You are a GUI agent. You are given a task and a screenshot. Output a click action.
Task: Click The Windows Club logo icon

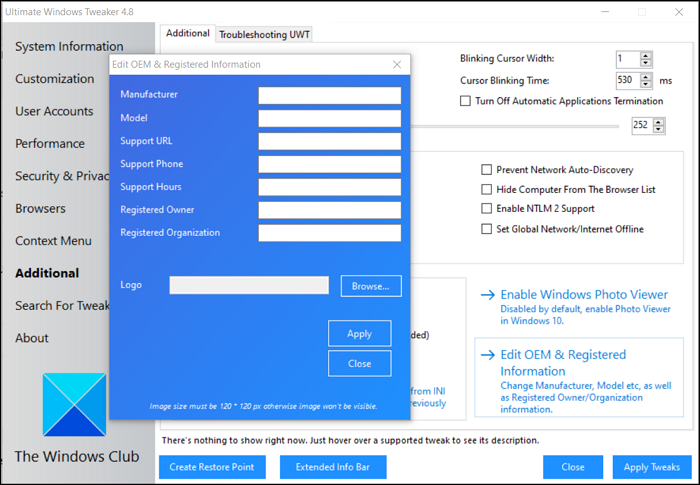(75, 405)
